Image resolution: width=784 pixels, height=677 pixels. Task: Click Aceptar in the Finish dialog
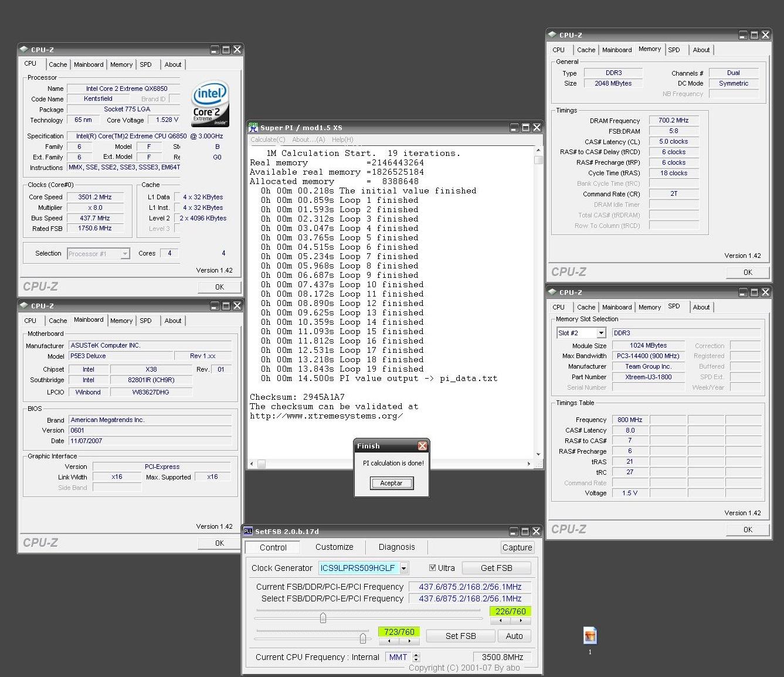tap(391, 483)
